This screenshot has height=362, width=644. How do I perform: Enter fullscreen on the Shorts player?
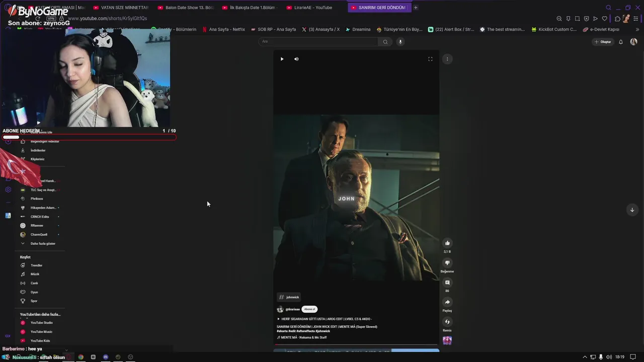click(430, 59)
